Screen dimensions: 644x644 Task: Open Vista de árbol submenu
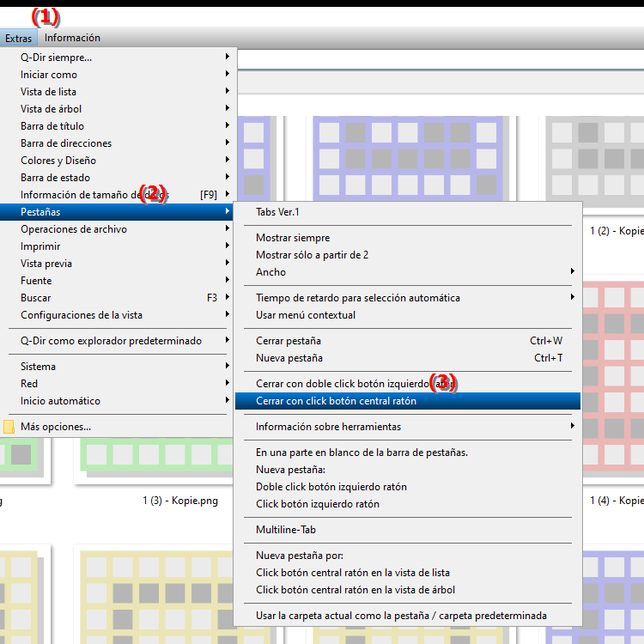point(117,109)
